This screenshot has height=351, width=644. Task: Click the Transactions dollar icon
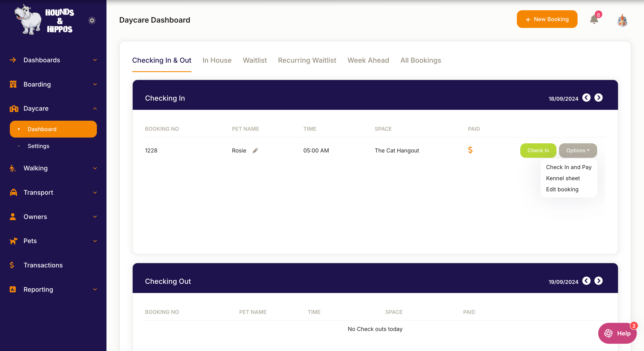12,265
